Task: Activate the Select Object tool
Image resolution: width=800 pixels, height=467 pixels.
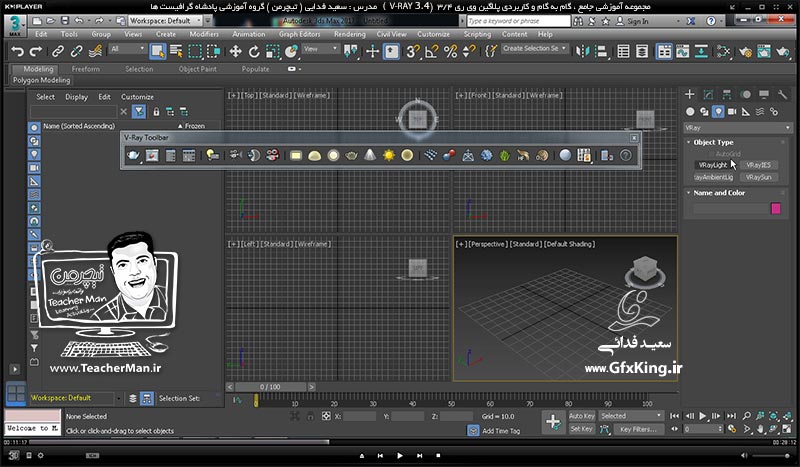Action: pos(157,52)
